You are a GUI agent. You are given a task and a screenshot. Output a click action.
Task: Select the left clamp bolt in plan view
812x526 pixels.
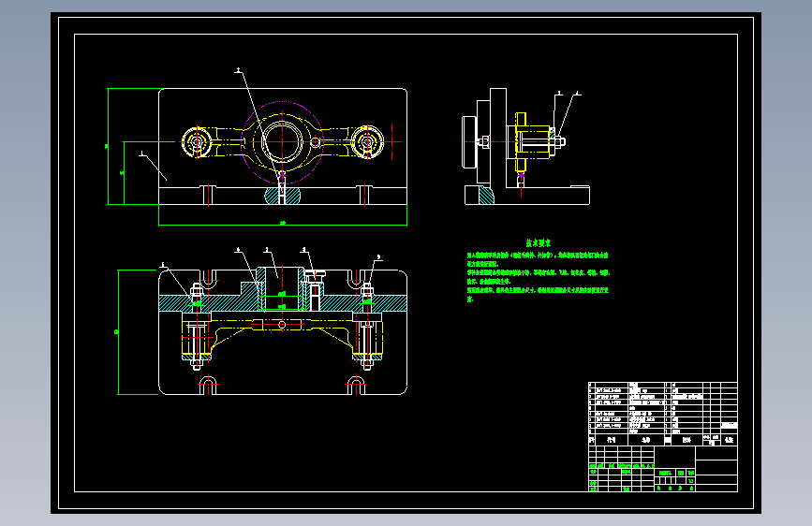197,326
